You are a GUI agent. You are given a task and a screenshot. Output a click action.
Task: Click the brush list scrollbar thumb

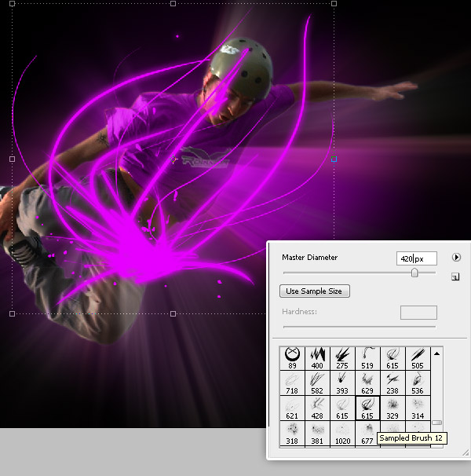pos(436,423)
